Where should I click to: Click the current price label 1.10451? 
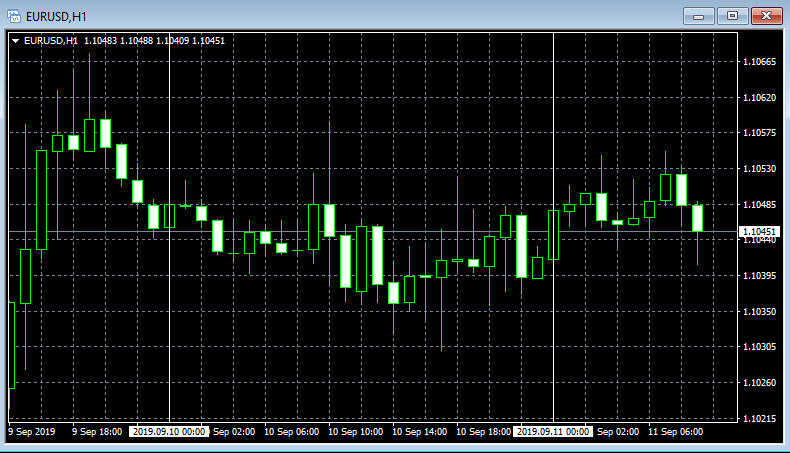pos(759,231)
